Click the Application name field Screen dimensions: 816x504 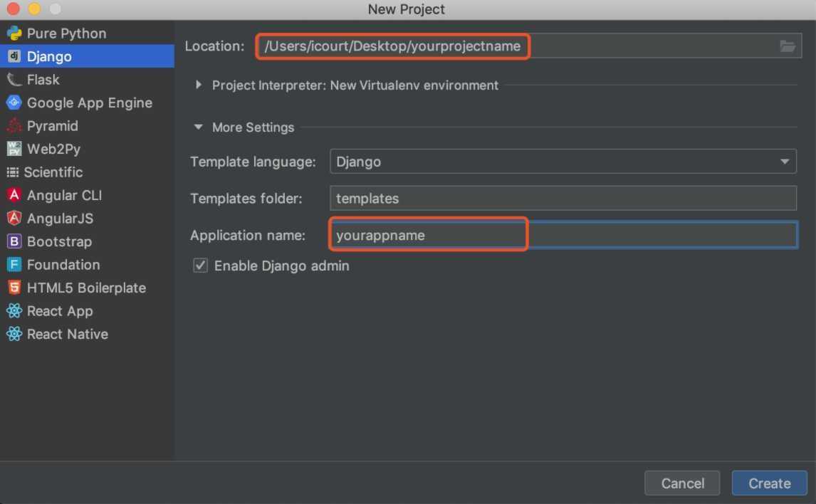pos(563,235)
